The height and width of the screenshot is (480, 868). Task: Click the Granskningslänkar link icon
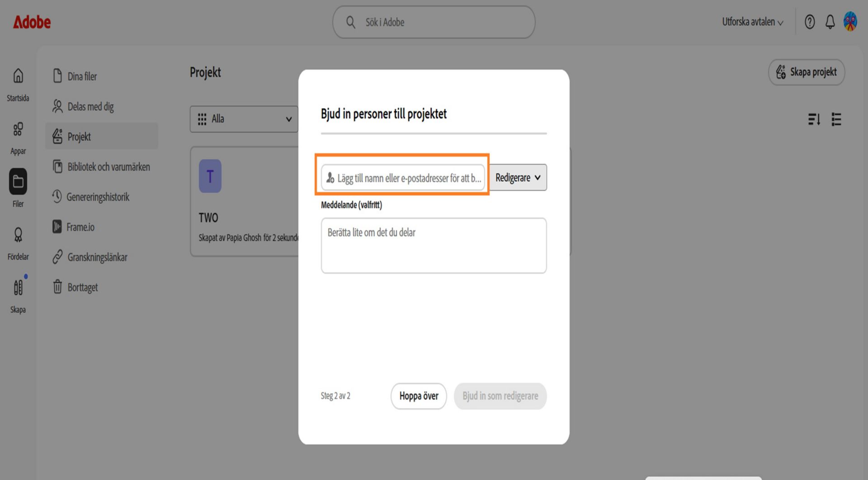pos(57,257)
